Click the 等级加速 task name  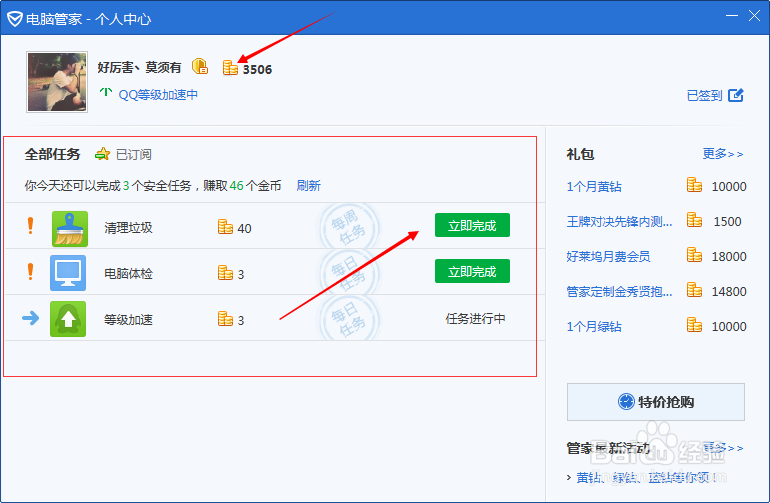(128, 320)
